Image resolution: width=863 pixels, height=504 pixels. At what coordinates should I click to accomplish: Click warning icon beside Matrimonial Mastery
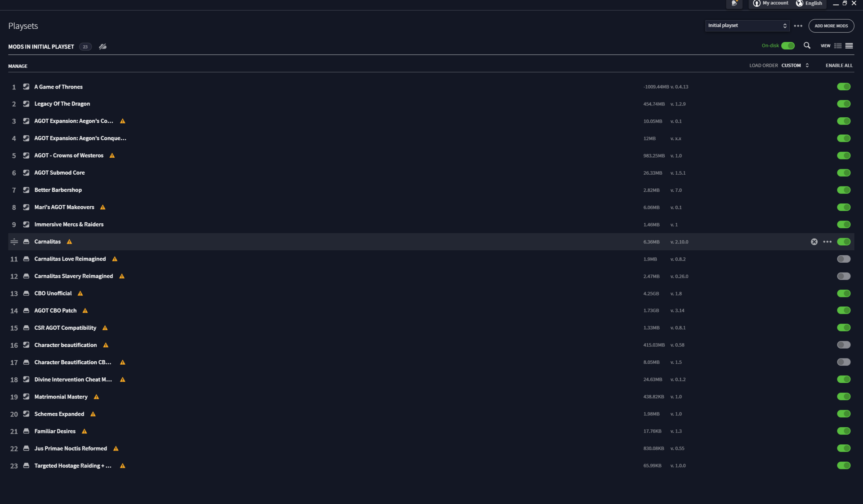tap(96, 397)
